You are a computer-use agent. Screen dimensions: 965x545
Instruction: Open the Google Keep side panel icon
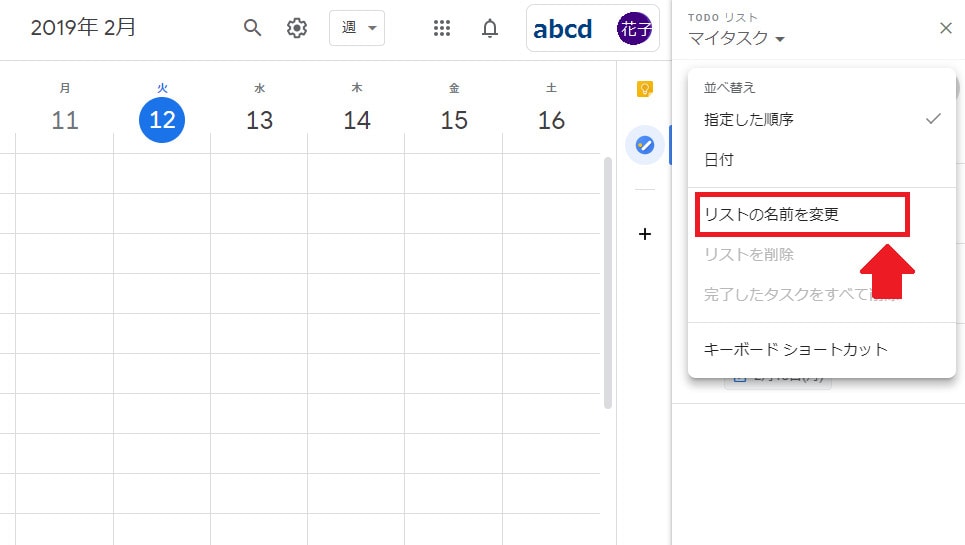(x=645, y=89)
